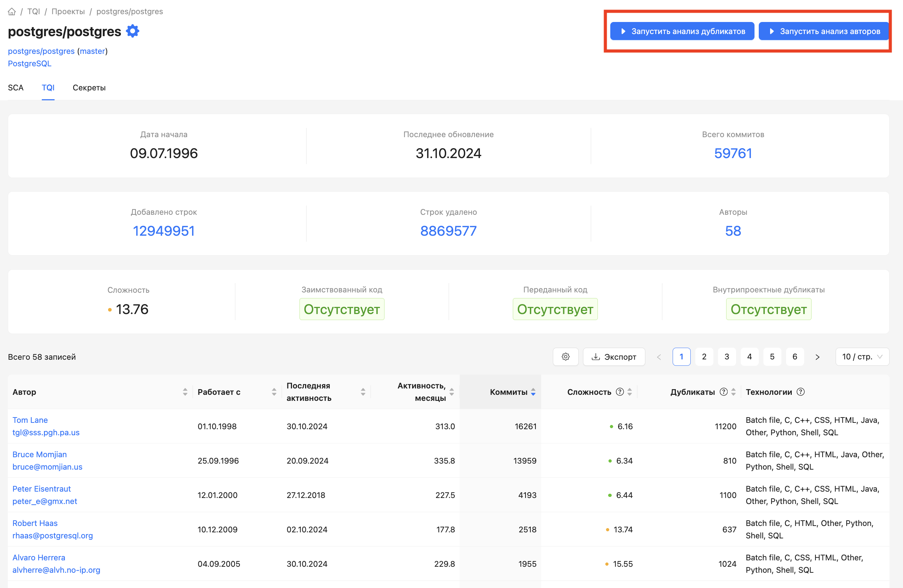Click Tom Lane duplicates value 11200
The height and width of the screenshot is (588, 903).
point(725,426)
